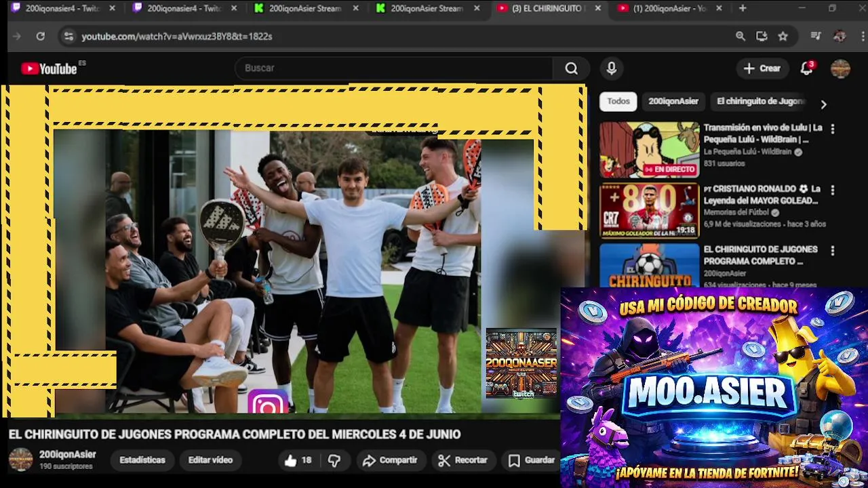868x488 pixels.
Task: Focus the Buscar search field
Action: tap(394, 68)
